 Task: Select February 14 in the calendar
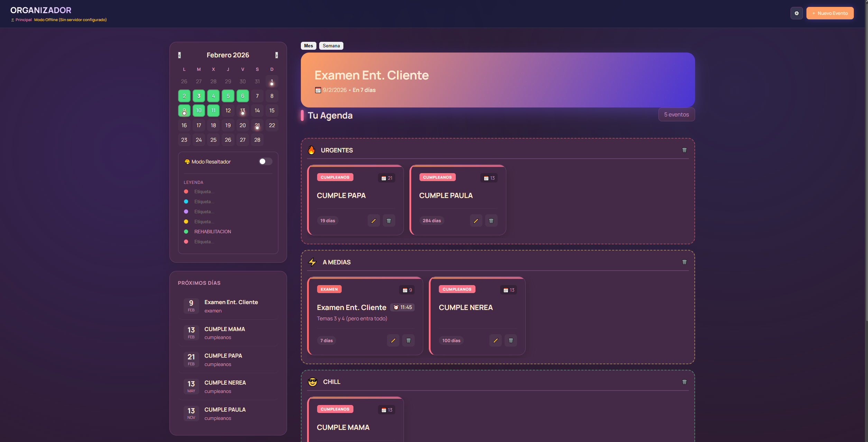257,111
